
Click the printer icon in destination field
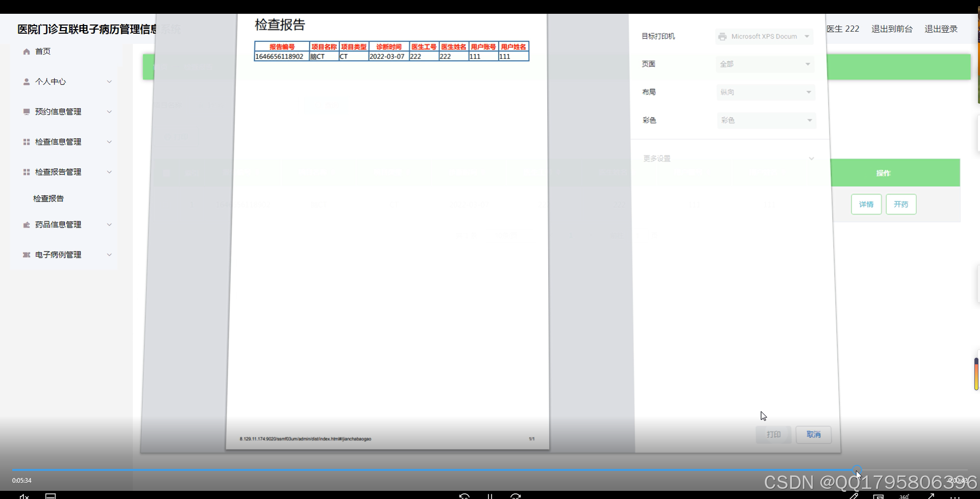[x=722, y=37]
